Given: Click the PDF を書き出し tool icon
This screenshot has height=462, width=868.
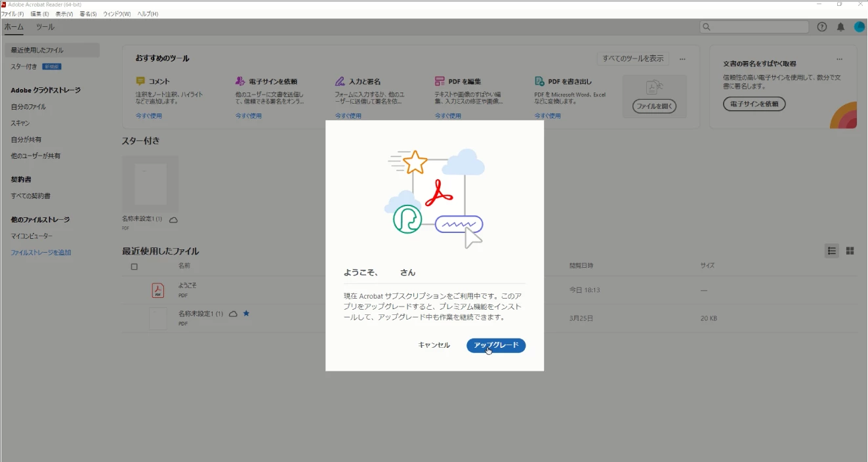Looking at the screenshot, I should 539,81.
